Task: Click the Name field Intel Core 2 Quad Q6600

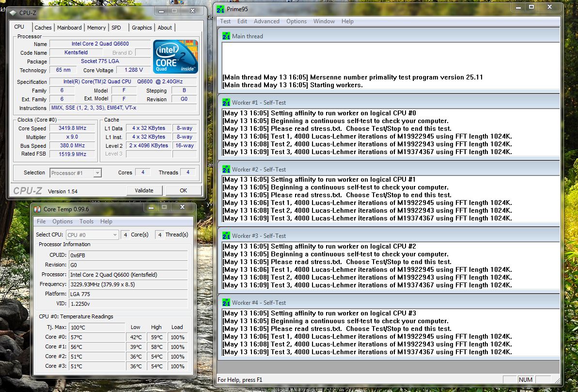Action: click(x=100, y=44)
